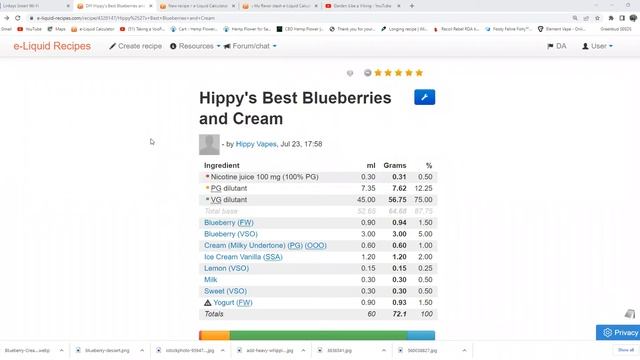Click the DA language flag link
This screenshot has width=640, height=360.
[x=557, y=46]
